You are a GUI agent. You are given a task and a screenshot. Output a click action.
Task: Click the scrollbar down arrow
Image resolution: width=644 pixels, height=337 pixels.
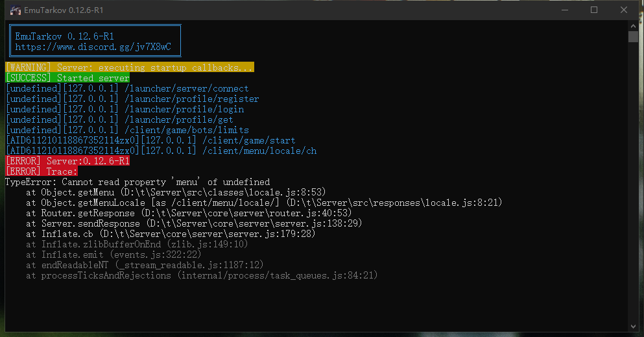(x=633, y=327)
